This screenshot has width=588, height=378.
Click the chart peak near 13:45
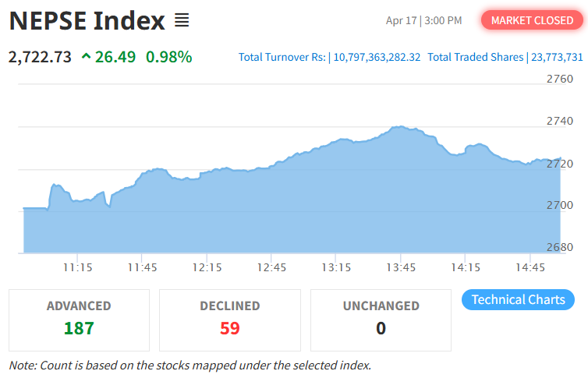[x=399, y=126]
